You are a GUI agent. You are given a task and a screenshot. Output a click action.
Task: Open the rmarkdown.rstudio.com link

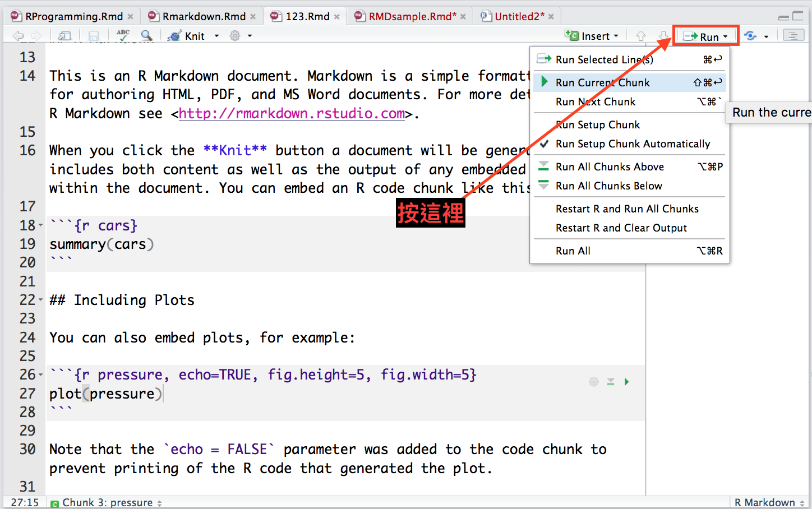pyautogui.click(x=292, y=113)
